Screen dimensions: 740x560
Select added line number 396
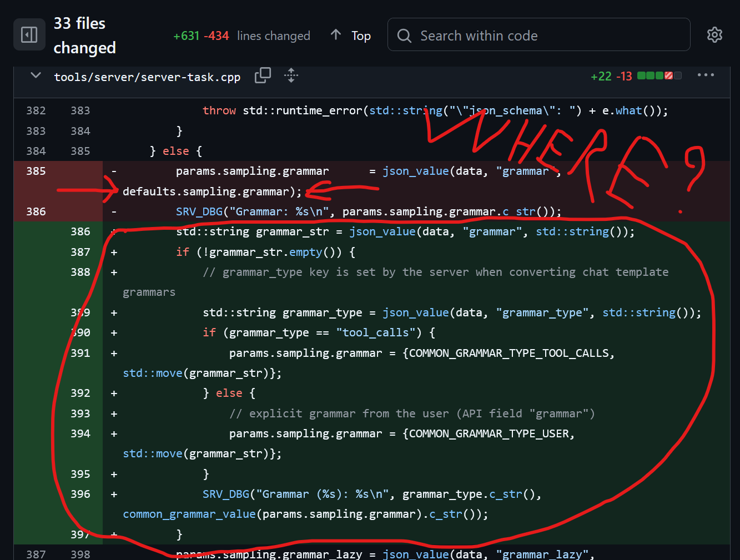click(x=80, y=494)
